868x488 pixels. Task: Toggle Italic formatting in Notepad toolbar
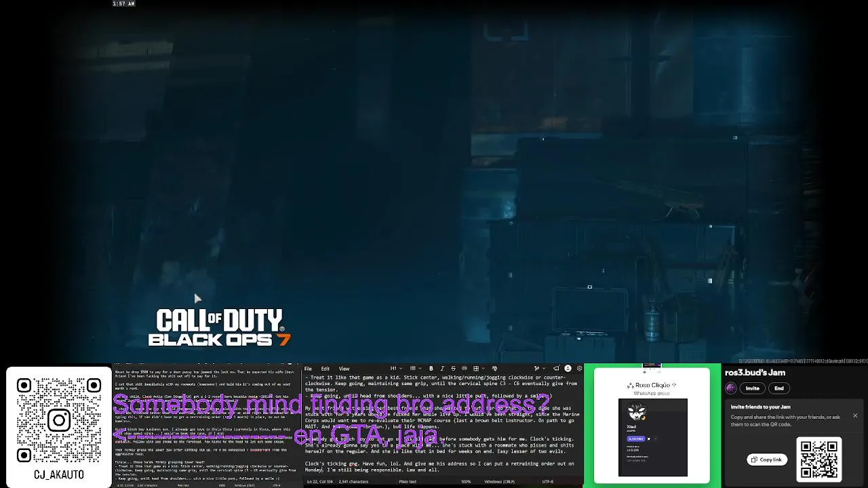pyautogui.click(x=442, y=369)
